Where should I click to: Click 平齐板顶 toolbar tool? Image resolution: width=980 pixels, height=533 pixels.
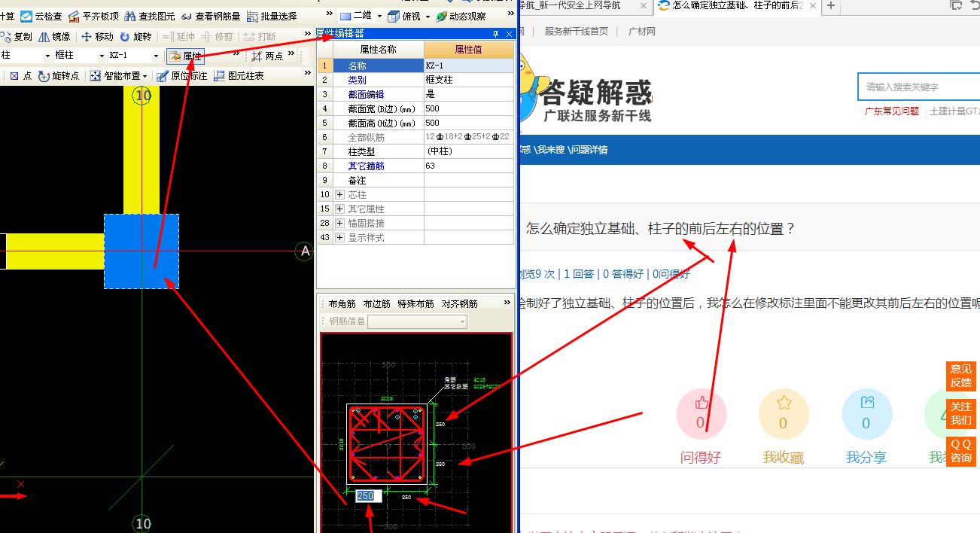click(93, 16)
